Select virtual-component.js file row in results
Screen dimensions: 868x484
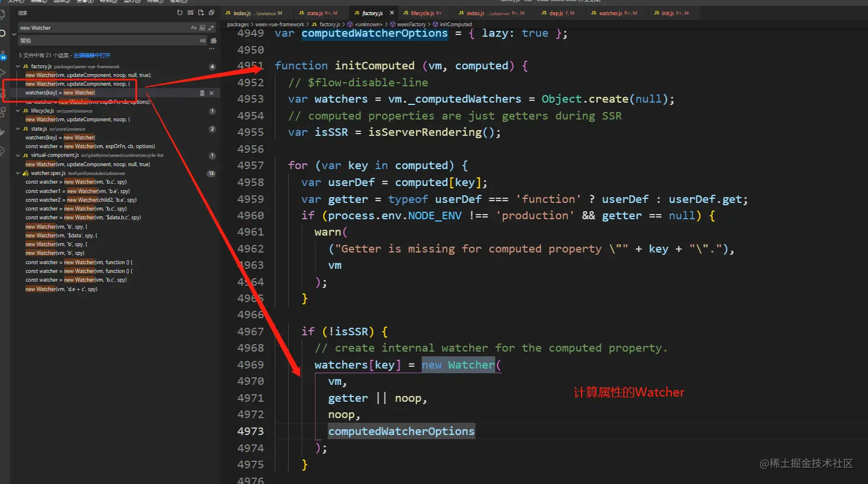pos(115,156)
